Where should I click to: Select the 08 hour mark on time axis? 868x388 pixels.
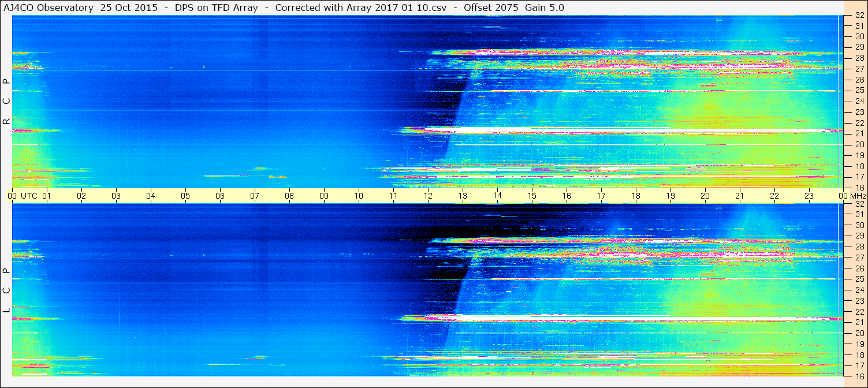pos(289,196)
